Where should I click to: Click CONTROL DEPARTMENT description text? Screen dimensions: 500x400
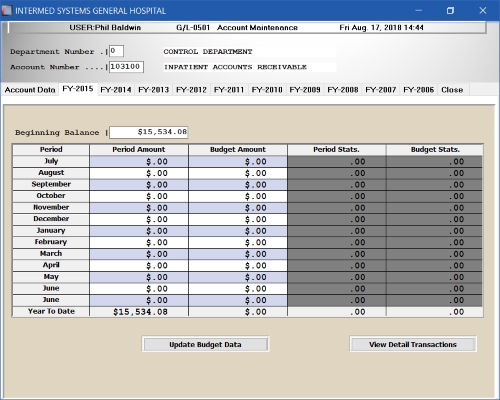(x=208, y=52)
